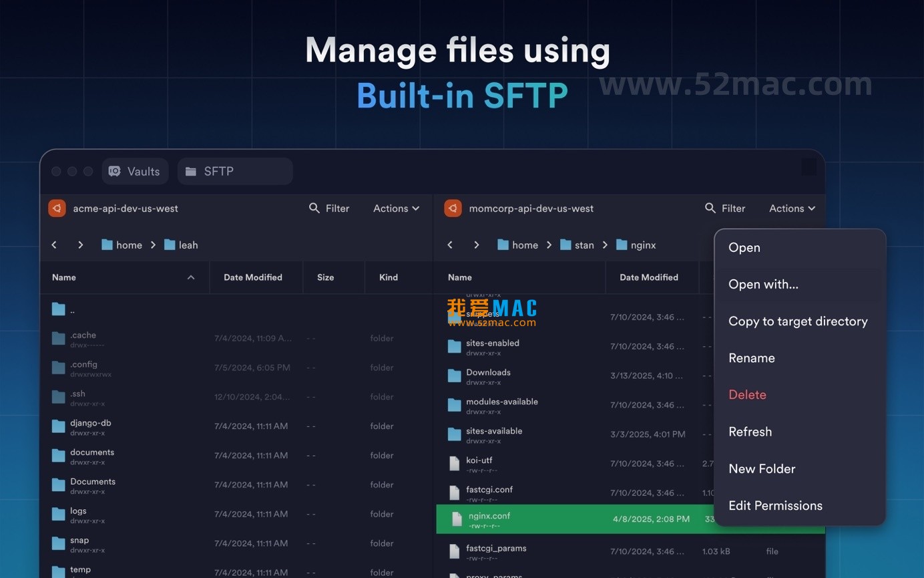Choose Open with... from context menu

point(800,285)
